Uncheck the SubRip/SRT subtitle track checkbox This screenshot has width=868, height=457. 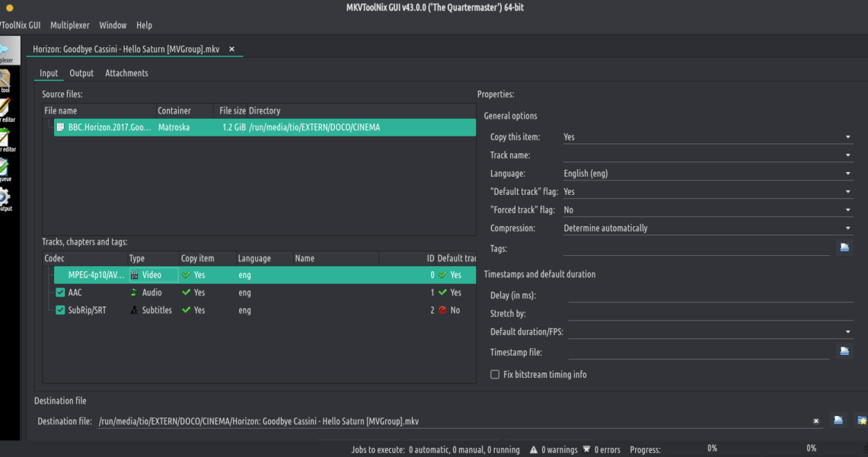pyautogui.click(x=61, y=311)
